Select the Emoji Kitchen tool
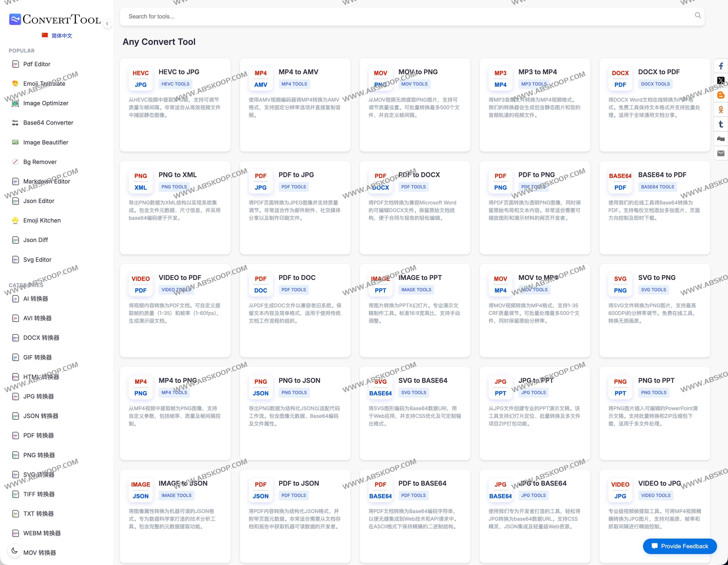This screenshot has width=728, height=565. [x=42, y=220]
